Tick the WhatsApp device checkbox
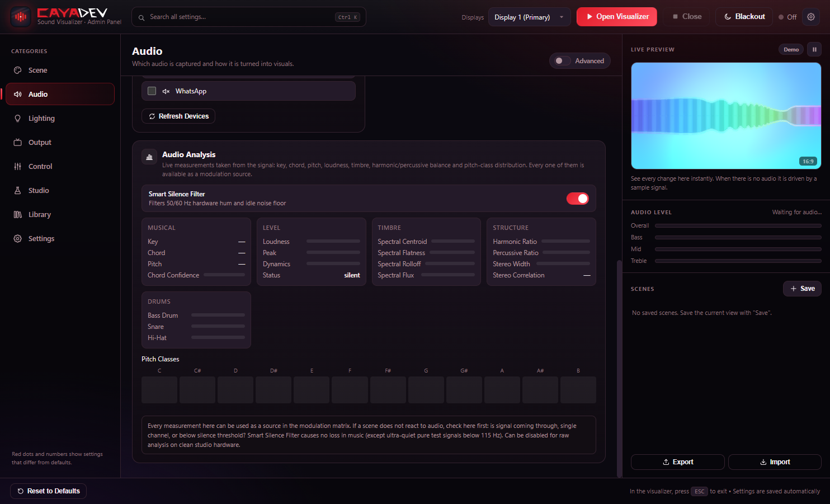The image size is (830, 504). pyautogui.click(x=152, y=91)
